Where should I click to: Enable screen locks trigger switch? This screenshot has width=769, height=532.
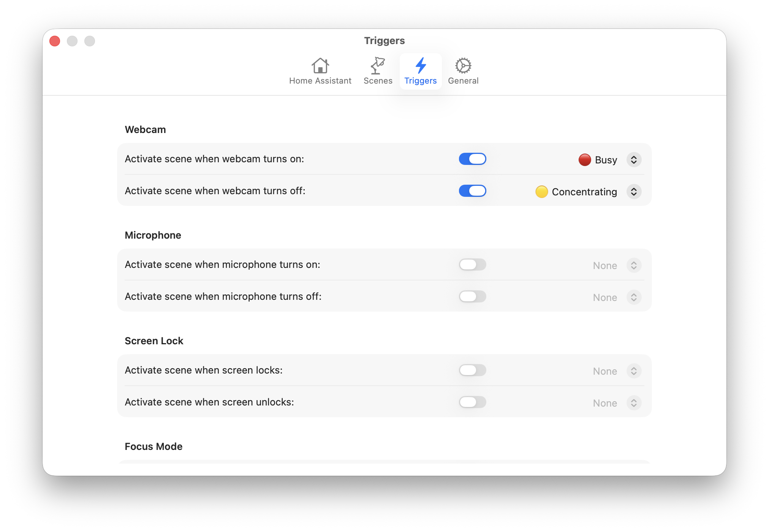472,370
